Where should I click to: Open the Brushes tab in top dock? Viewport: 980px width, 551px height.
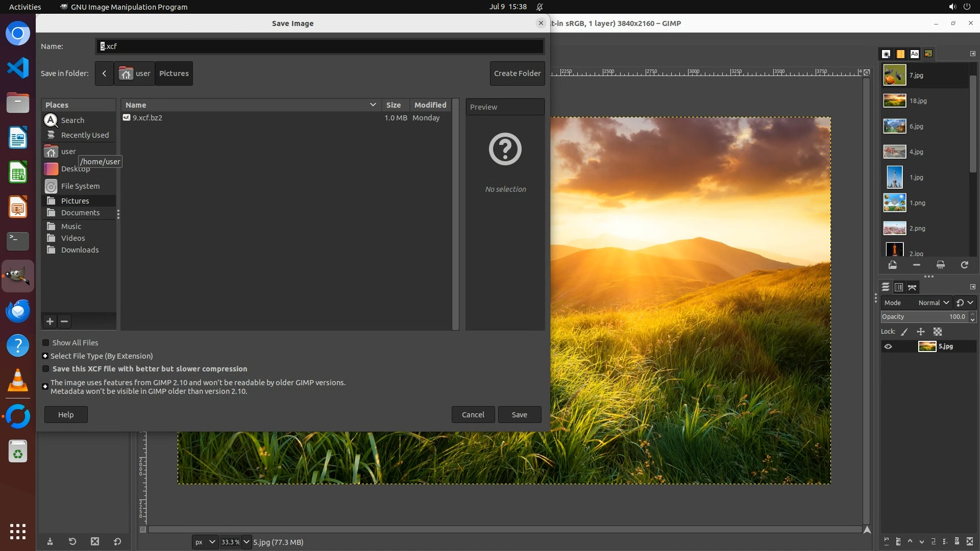[x=887, y=54]
